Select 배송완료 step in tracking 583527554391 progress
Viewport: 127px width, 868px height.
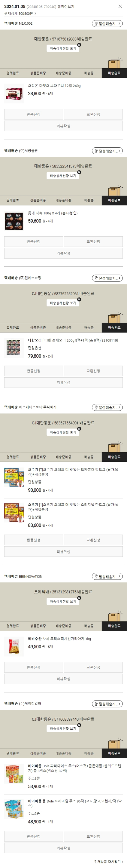(114, 457)
